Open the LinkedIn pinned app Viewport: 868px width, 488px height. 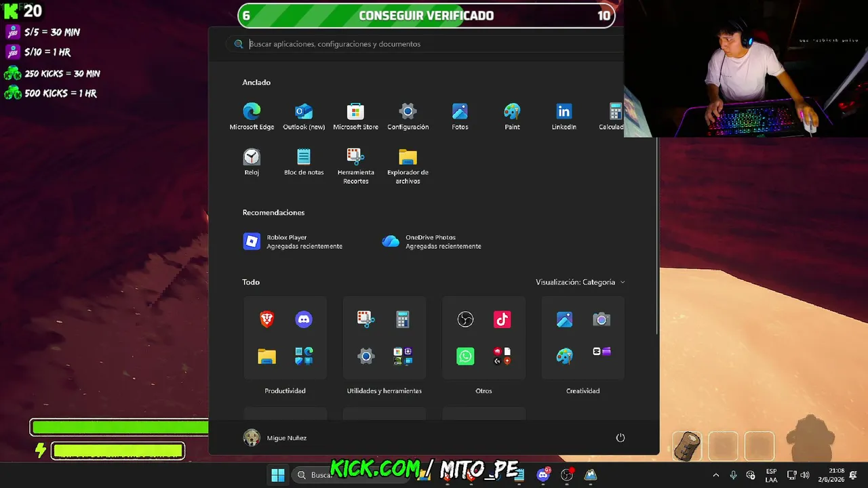[564, 116]
